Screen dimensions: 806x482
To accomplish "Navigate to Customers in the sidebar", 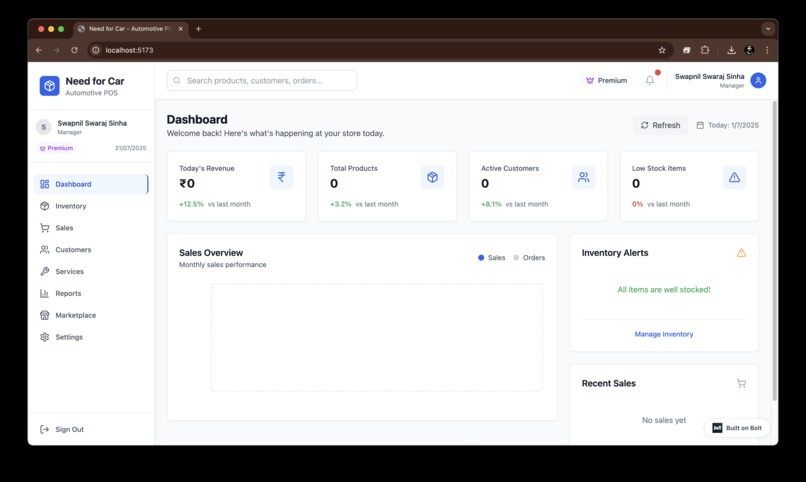I will pyautogui.click(x=91, y=250).
